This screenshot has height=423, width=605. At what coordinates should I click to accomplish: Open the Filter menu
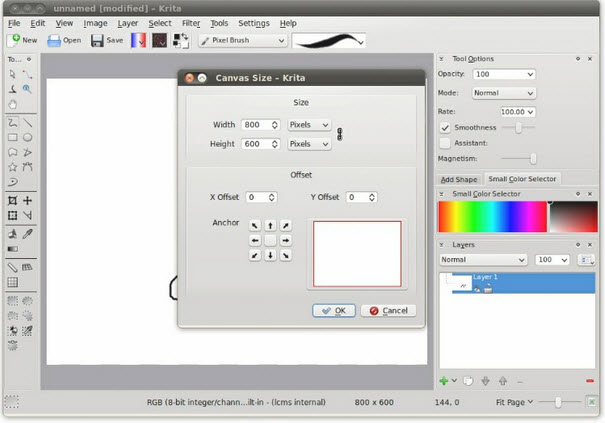[191, 23]
